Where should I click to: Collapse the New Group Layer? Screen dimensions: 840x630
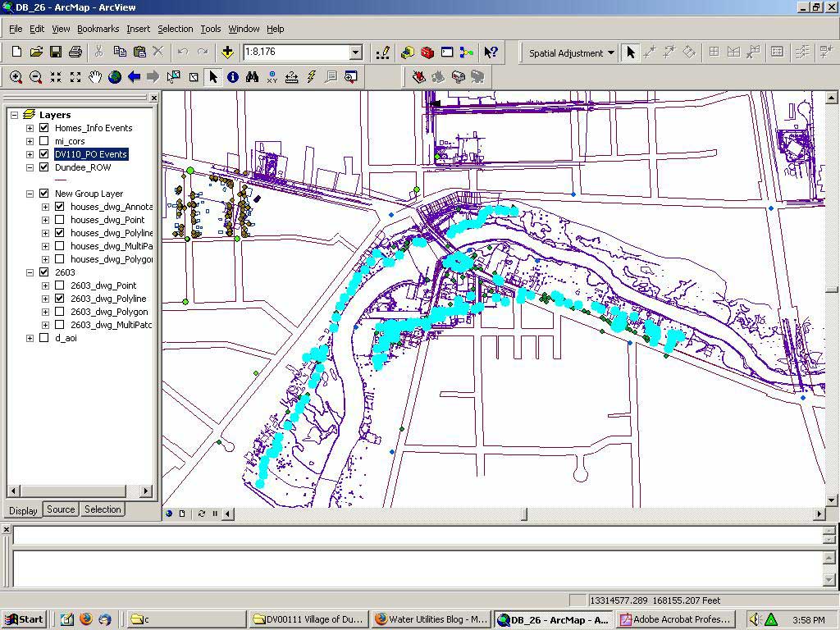30,194
